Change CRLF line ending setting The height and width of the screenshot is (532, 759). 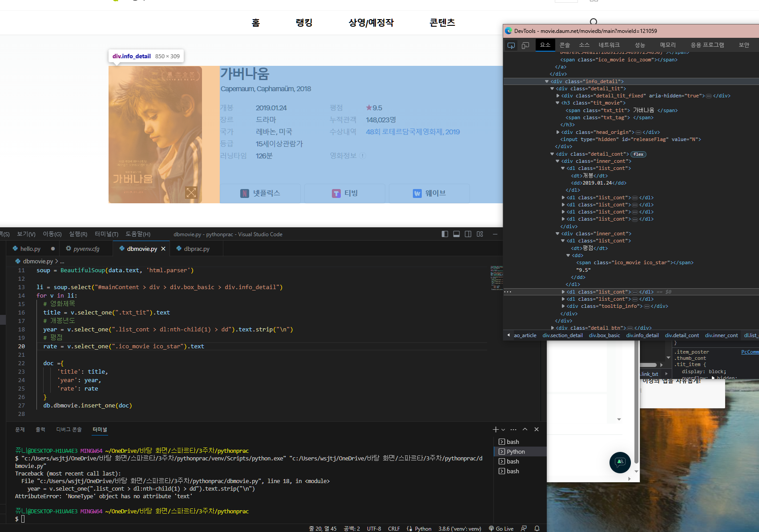394,528
